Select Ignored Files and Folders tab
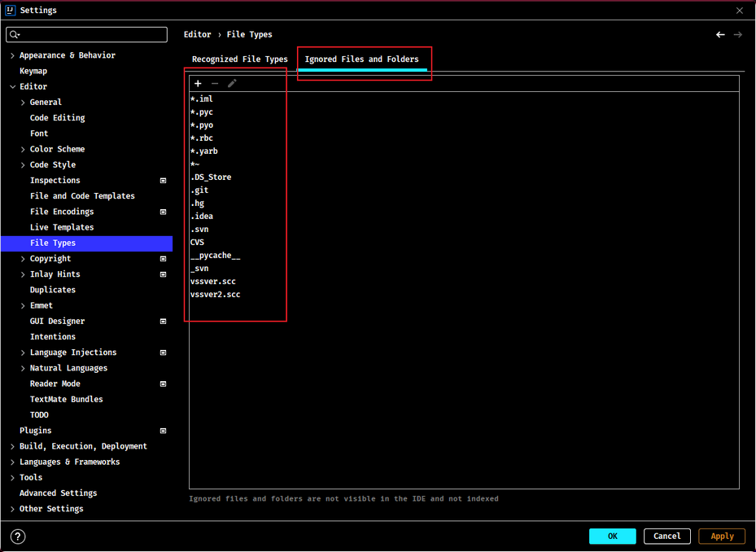756x552 pixels. [x=361, y=59]
